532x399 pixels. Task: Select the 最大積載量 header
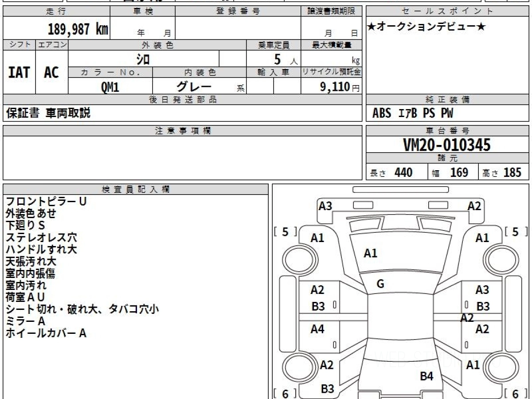tap(331, 45)
